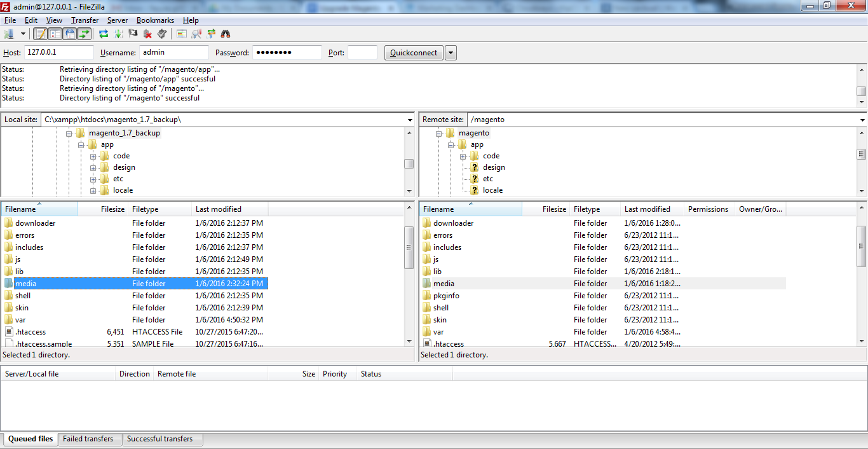Click the folder icon of local skin
This screenshot has height=449, width=868.
tap(8, 308)
